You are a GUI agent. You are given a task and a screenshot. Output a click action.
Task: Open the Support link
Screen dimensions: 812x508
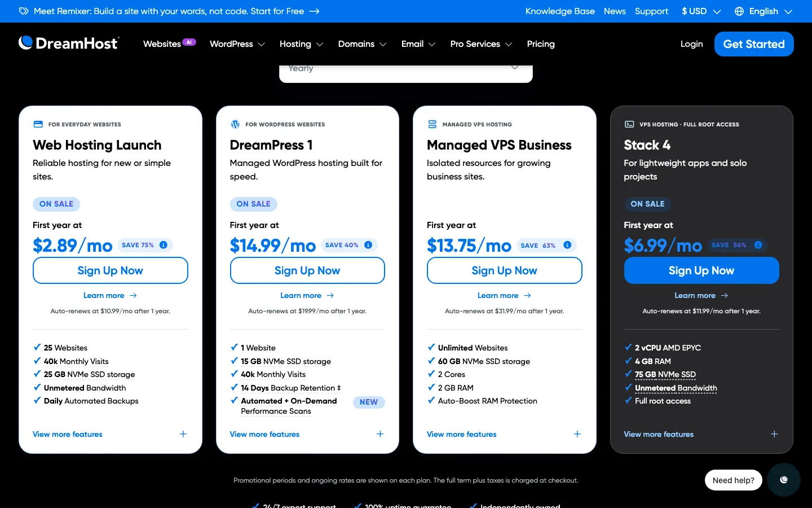pyautogui.click(x=651, y=11)
